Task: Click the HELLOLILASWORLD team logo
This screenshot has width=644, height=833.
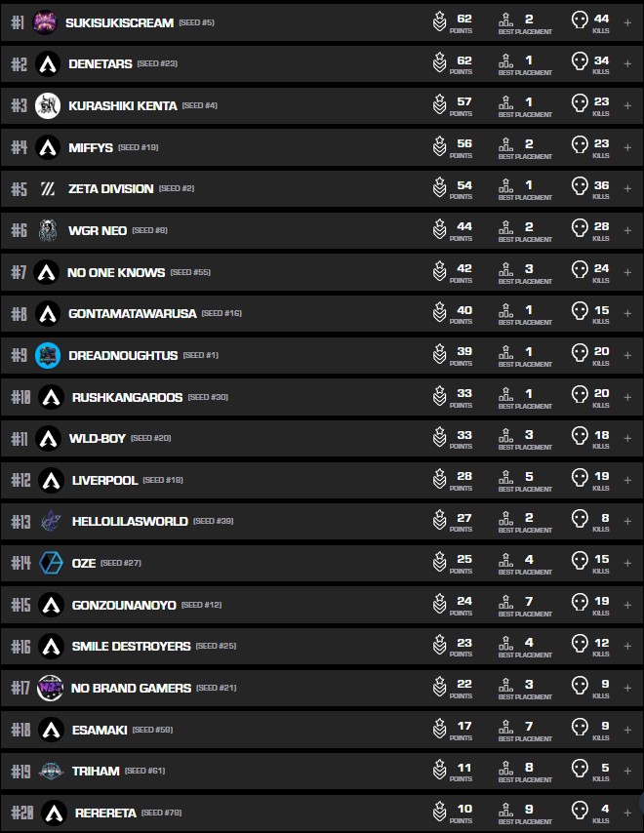Action: [51, 521]
